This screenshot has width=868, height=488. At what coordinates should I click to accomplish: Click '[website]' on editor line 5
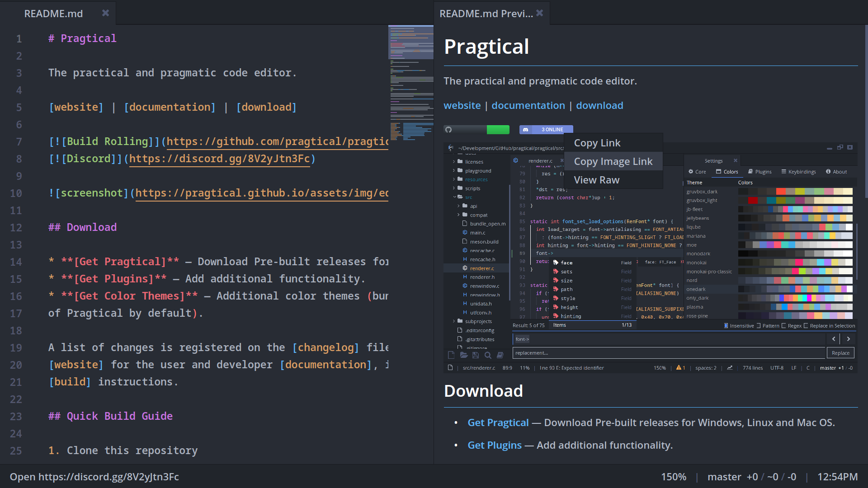76,107
